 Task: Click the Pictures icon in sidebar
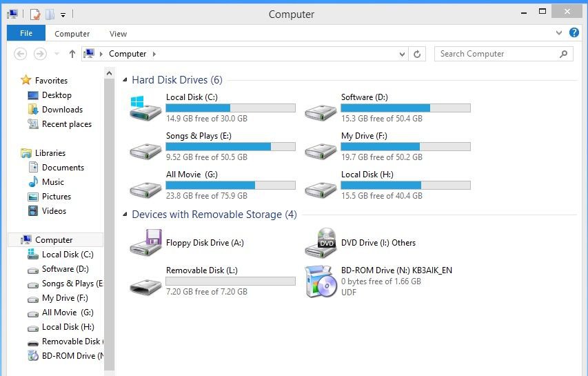click(33, 197)
